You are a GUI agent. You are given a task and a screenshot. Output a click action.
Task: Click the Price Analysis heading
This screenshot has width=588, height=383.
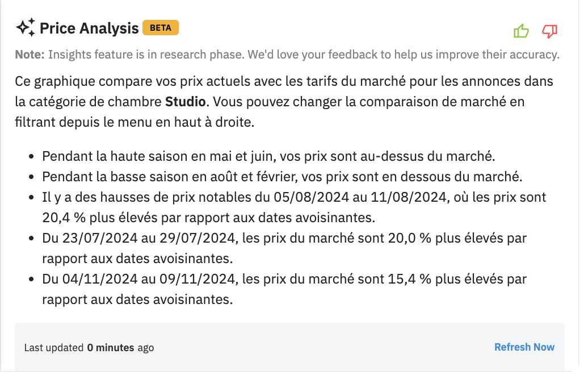tap(89, 28)
